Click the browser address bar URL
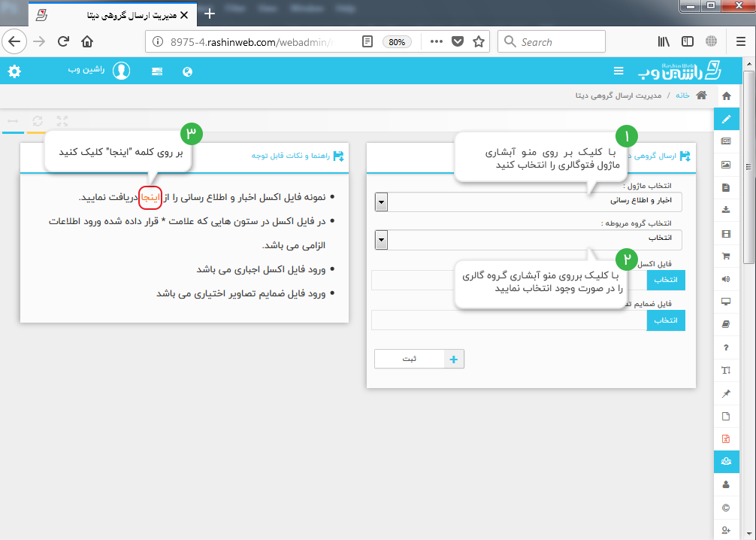Screen dimensions: 756x540 [251, 42]
